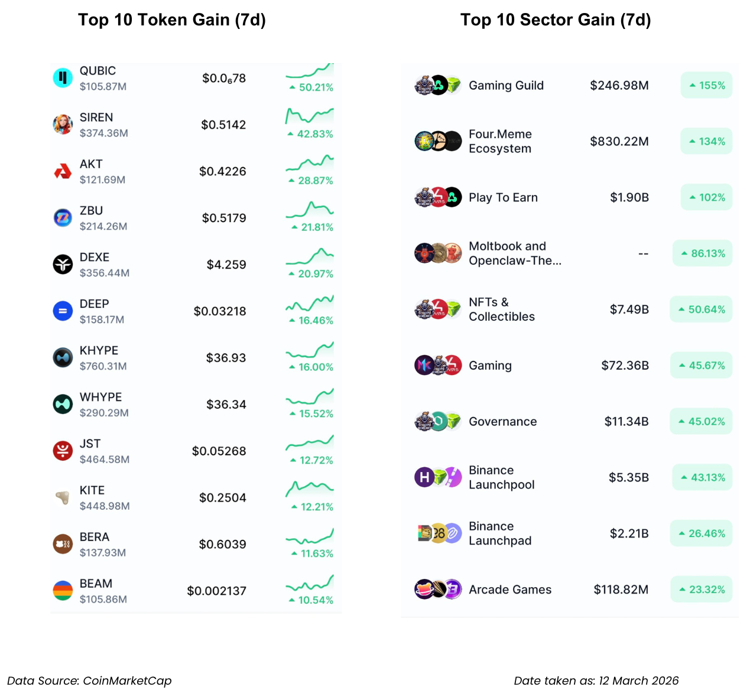This screenshot has width=740, height=700.
Task: Select the Binance Launchpool sector name
Action: click(501, 477)
